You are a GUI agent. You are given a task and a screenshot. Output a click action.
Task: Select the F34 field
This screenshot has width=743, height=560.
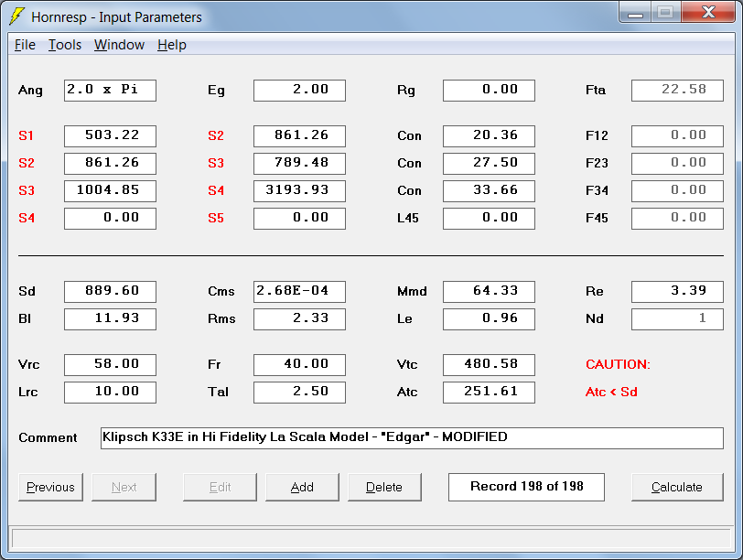tap(677, 191)
